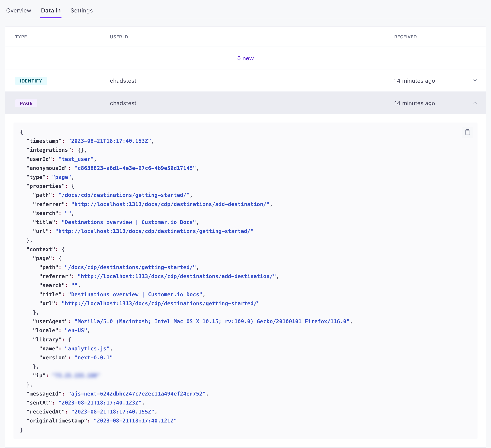
Task: Click the "library" key
Action: [47, 340]
